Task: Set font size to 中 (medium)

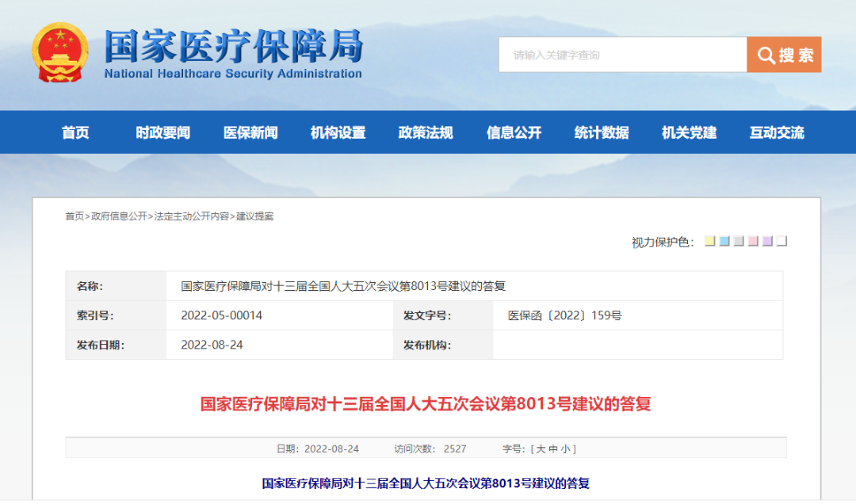Action: click(554, 449)
